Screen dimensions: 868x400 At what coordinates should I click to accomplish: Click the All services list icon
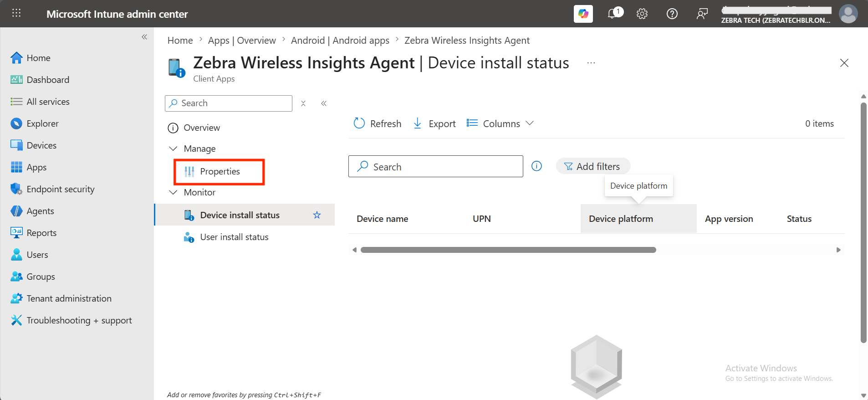(16, 102)
